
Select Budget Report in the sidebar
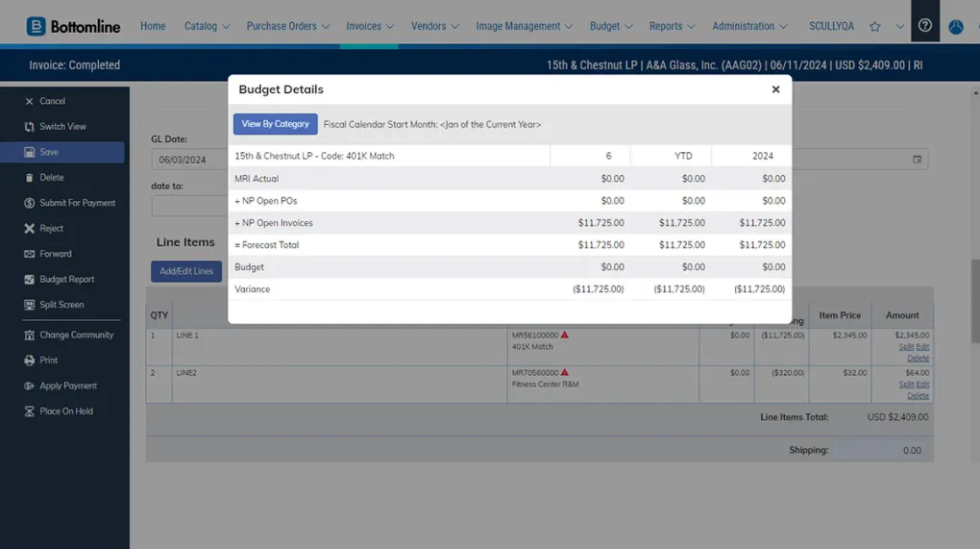[x=66, y=280]
